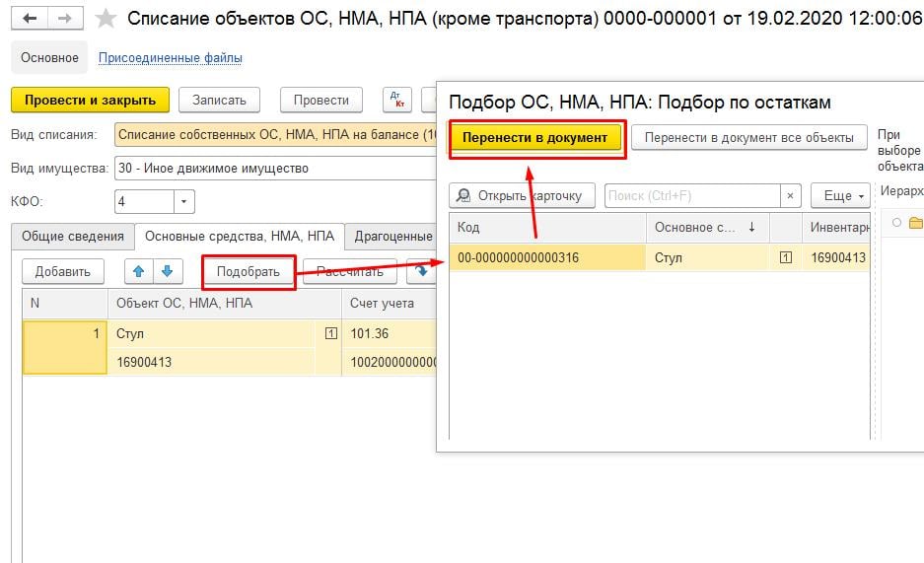This screenshot has height=563, width=924.
Task: Click the Провести button
Action: tap(321, 101)
